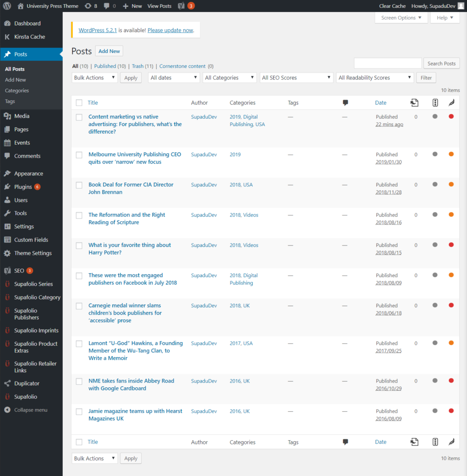Tick the select-all checkbox in top header

point(79,103)
